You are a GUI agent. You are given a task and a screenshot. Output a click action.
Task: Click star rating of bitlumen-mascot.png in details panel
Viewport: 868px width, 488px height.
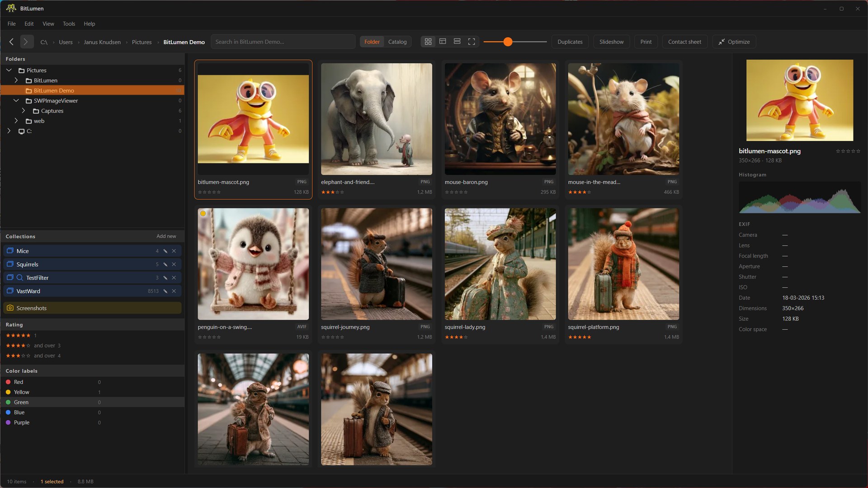848,151
